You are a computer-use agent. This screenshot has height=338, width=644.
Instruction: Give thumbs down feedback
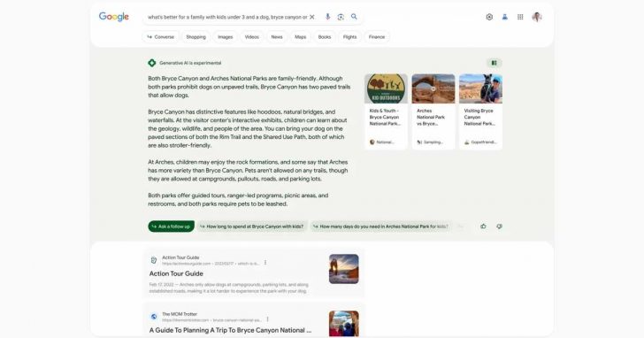500,227
